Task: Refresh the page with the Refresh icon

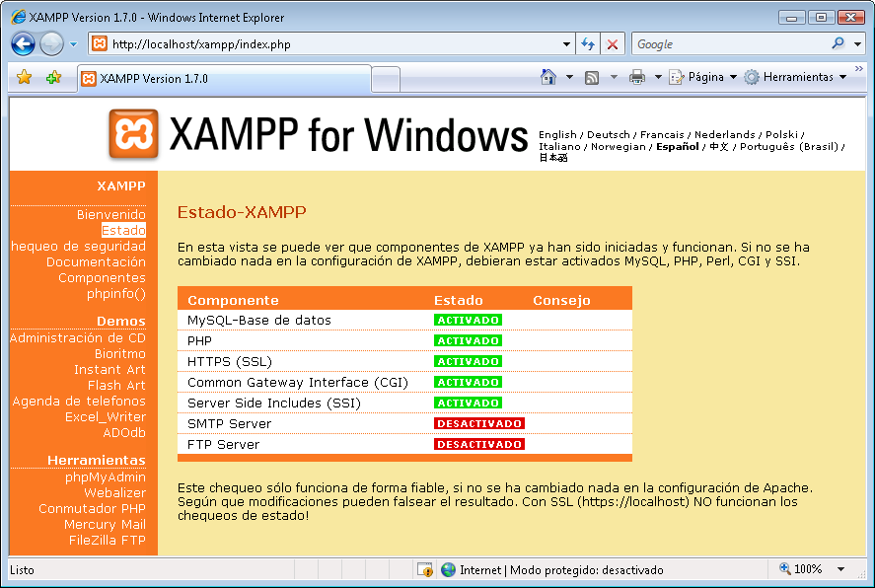Action: click(x=588, y=44)
